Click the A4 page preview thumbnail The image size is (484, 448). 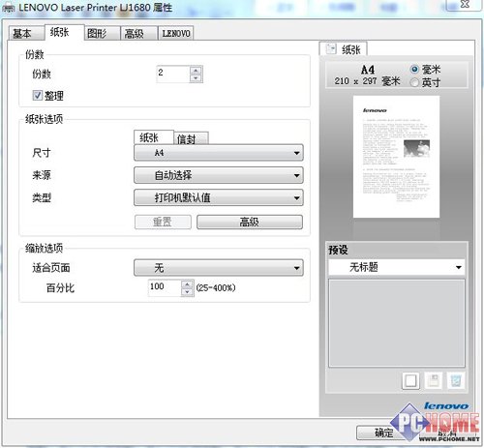pyautogui.click(x=396, y=157)
